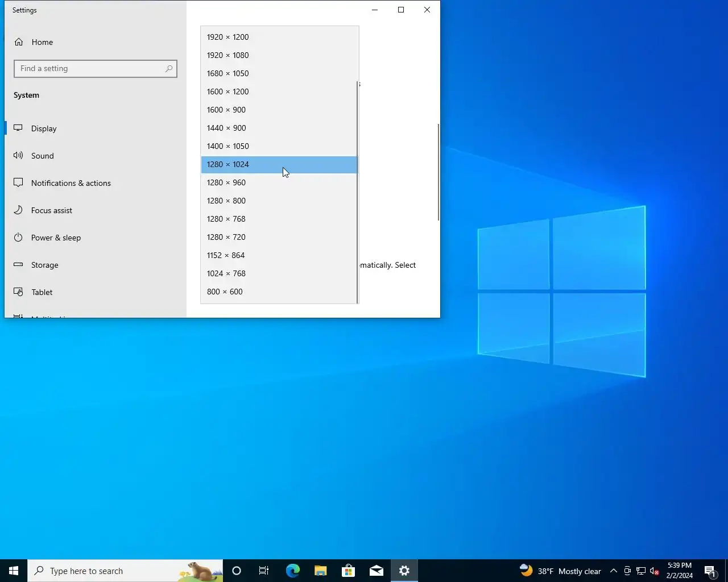Select 800 × 600 resolution

pos(279,292)
